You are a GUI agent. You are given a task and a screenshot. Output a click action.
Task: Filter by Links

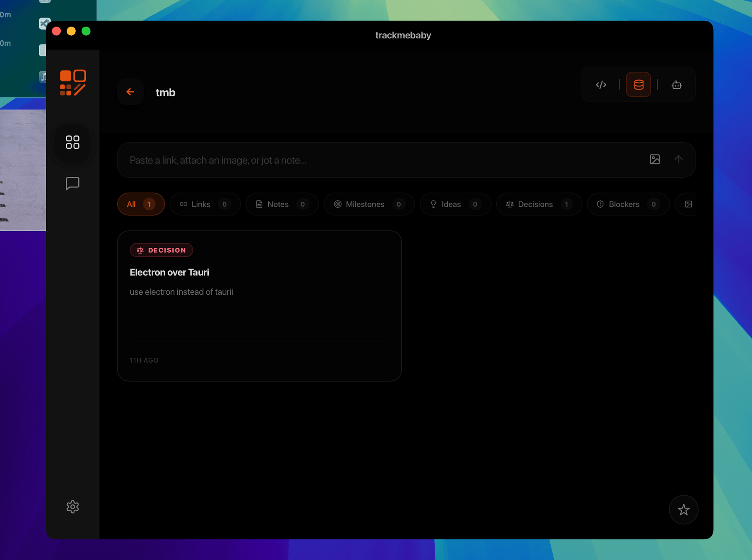(x=205, y=204)
